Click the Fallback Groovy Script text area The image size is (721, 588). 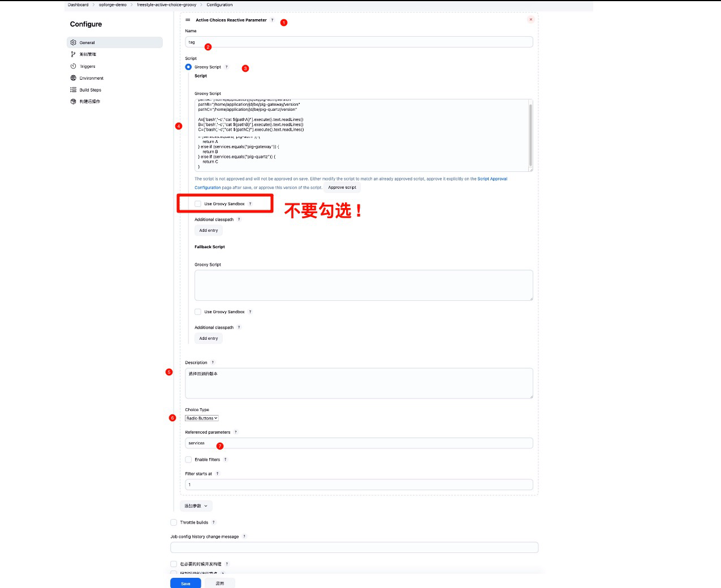(x=363, y=285)
